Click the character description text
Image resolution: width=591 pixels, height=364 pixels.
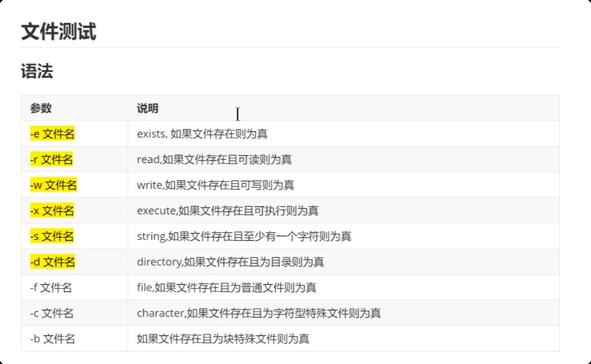pyautogui.click(x=259, y=313)
